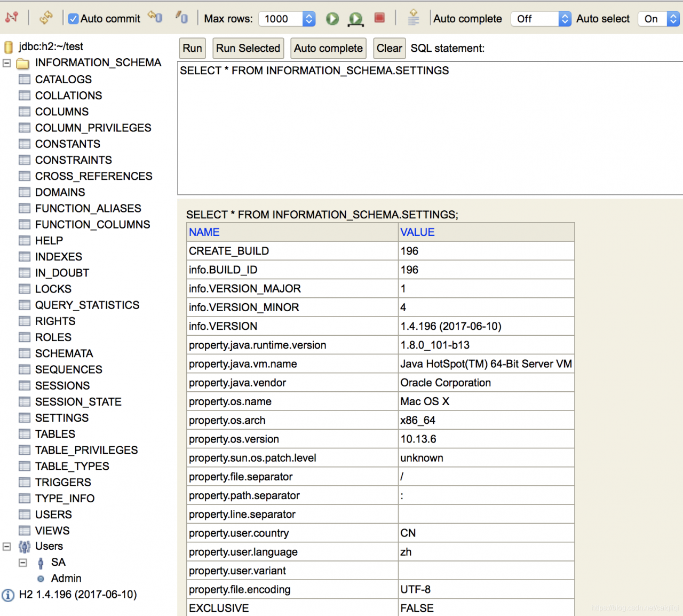Screen dimensions: 683x616
Task: Click the LOCKS table icon
Action: [25, 289]
